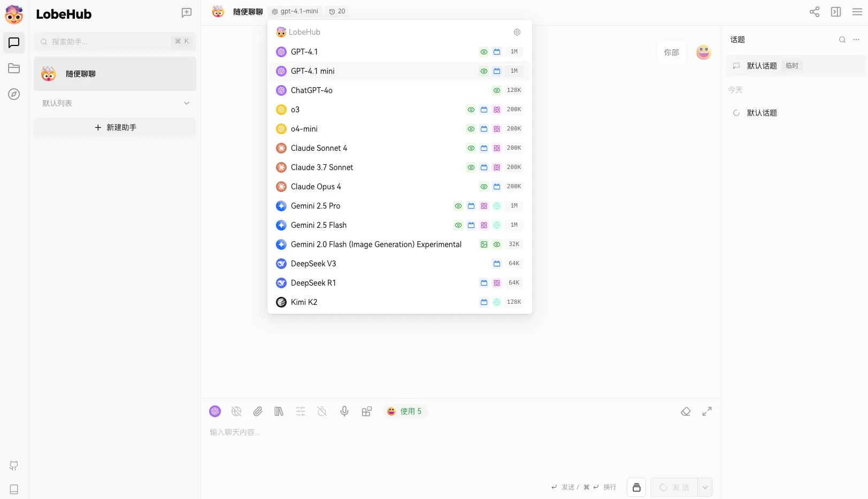Click the save topic icon beside Send
The height and width of the screenshot is (499, 868).
(636, 487)
